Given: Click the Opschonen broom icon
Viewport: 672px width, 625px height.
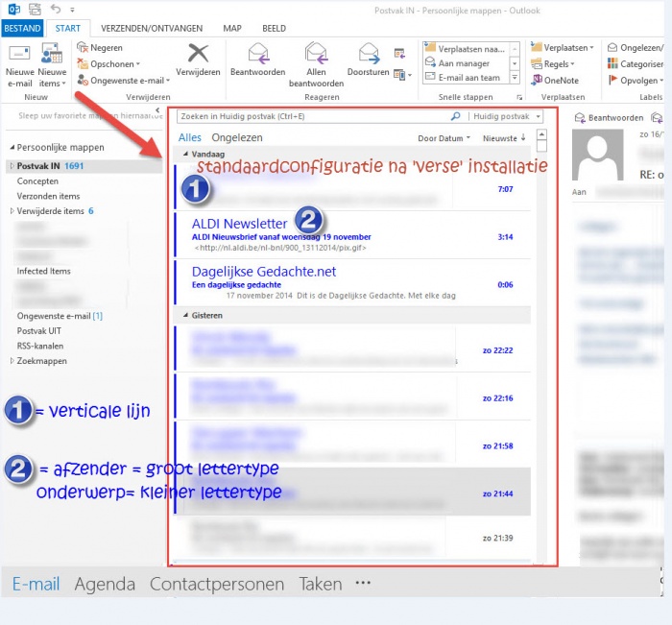Looking at the screenshot, I should [x=83, y=64].
